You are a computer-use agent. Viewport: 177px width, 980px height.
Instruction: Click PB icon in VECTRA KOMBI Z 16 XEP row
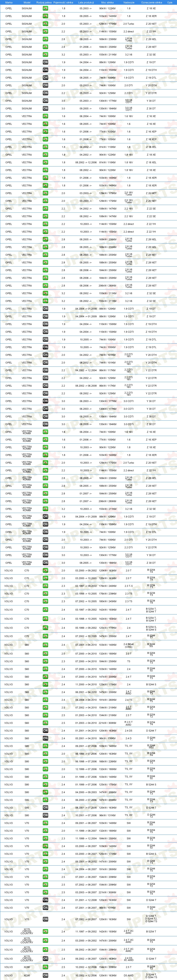[45, 439]
